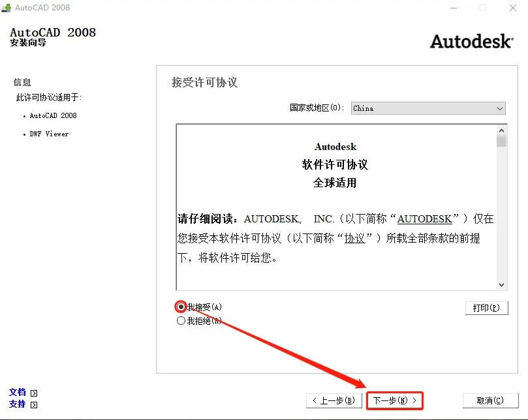Click the license scrollbar down arrow
Screen dimensions: 528x420
[501, 285]
